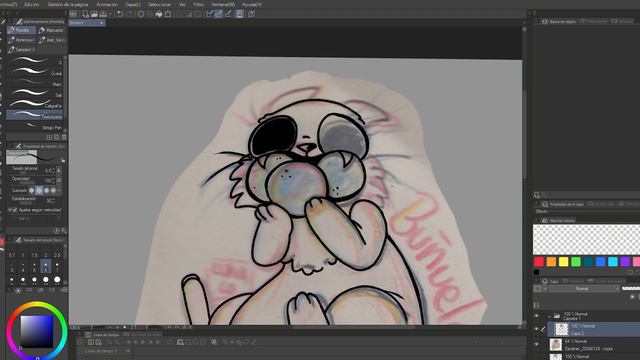Click the highlighted icon right of the snap icons
The image size is (640, 360).
point(240,14)
